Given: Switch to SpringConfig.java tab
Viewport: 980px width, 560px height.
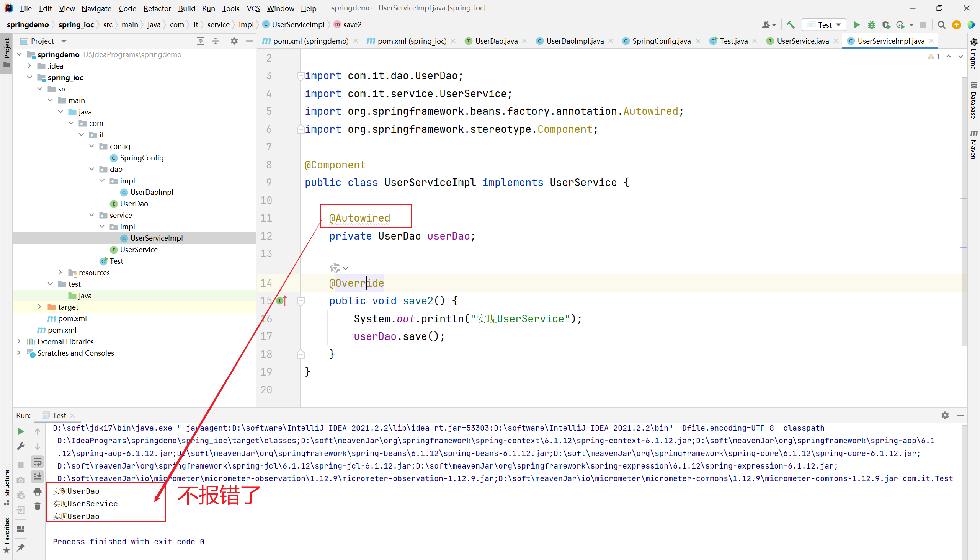Looking at the screenshot, I should [661, 41].
